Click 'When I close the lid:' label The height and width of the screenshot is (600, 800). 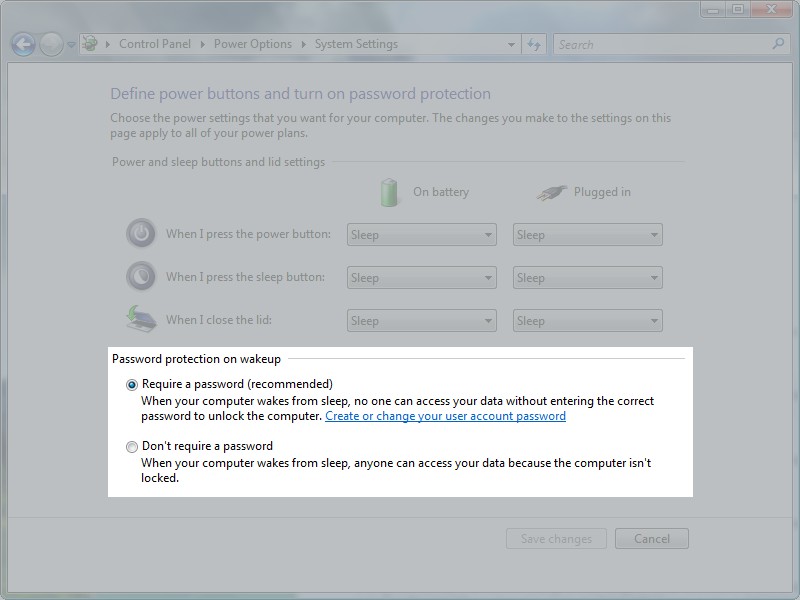tap(219, 320)
